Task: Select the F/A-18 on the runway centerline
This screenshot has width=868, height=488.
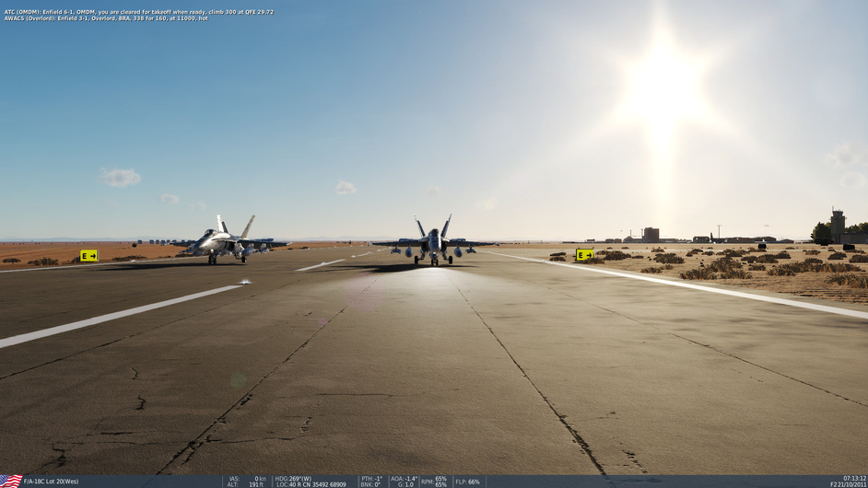Action: [x=433, y=243]
